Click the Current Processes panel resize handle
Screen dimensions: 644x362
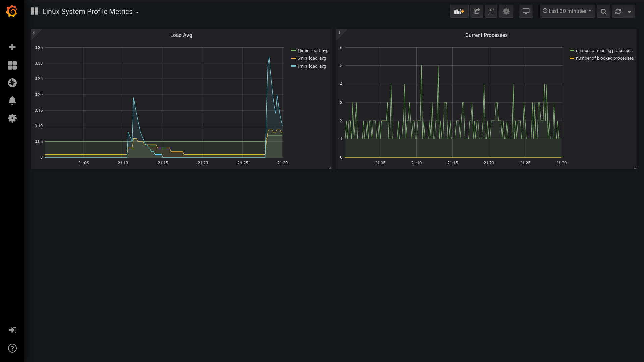(x=635, y=167)
